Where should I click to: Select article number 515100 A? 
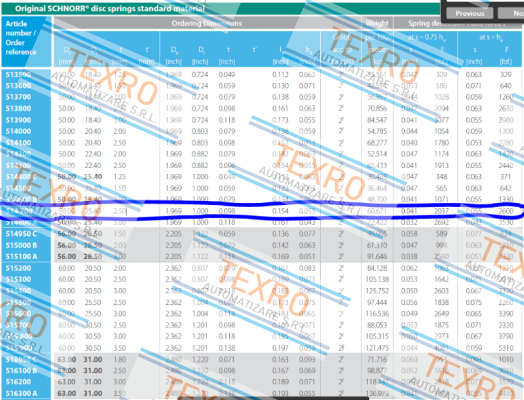point(21,257)
